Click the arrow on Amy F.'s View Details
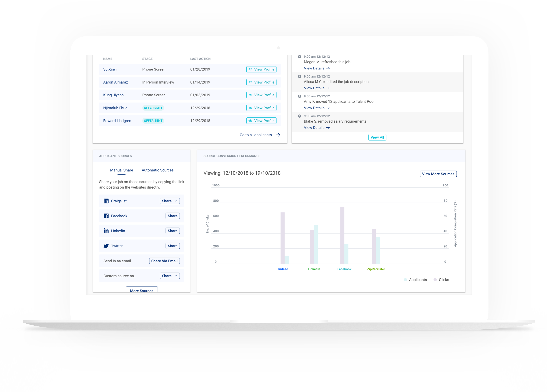This screenshot has width=547, height=392. tap(328, 108)
